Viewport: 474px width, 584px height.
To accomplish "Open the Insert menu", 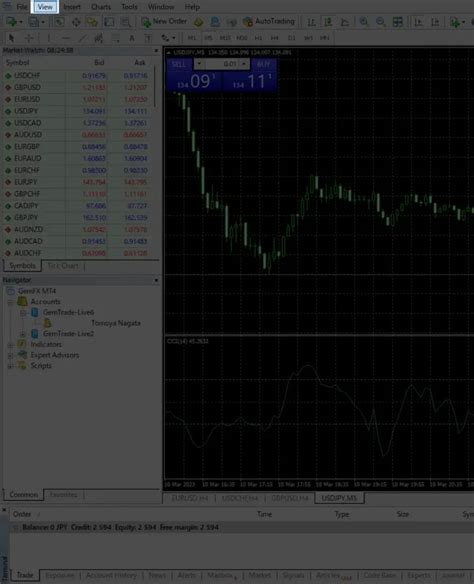I will click(x=72, y=7).
